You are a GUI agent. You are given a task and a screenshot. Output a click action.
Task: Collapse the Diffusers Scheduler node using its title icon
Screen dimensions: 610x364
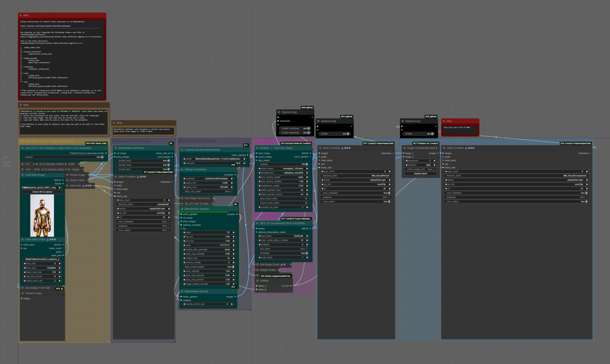(x=181, y=169)
